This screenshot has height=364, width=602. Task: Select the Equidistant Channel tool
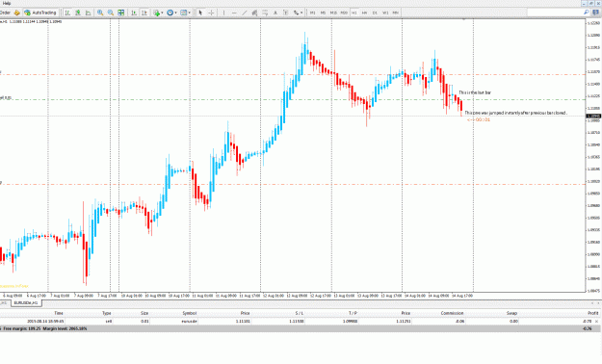254,13
